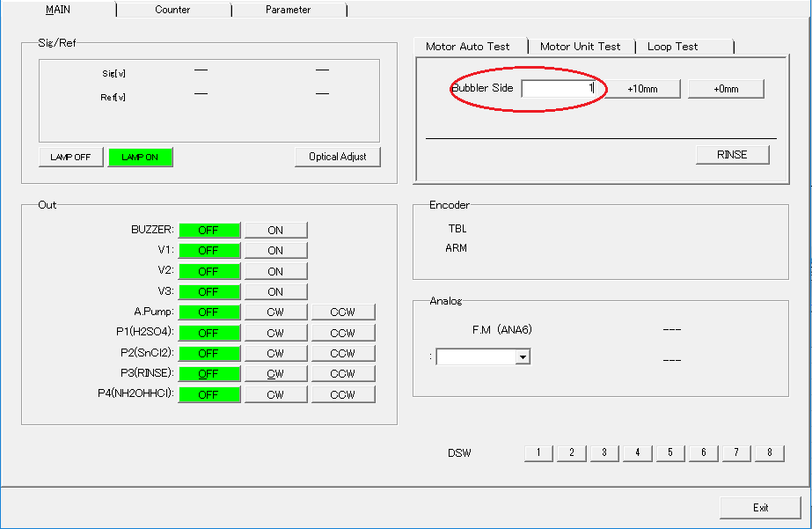
Task: Set V2 to ON
Action: click(275, 271)
